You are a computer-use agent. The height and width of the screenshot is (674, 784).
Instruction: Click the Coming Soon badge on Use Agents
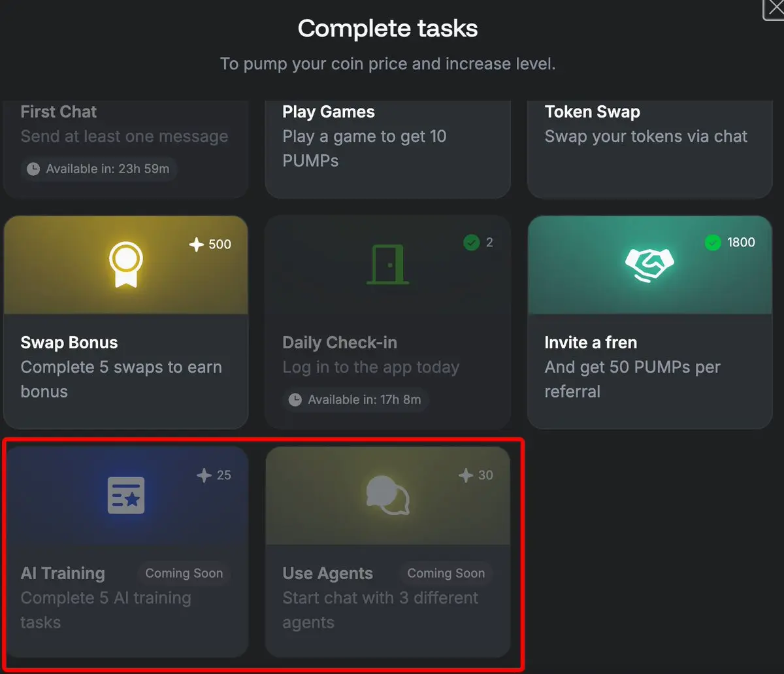pyautogui.click(x=446, y=573)
